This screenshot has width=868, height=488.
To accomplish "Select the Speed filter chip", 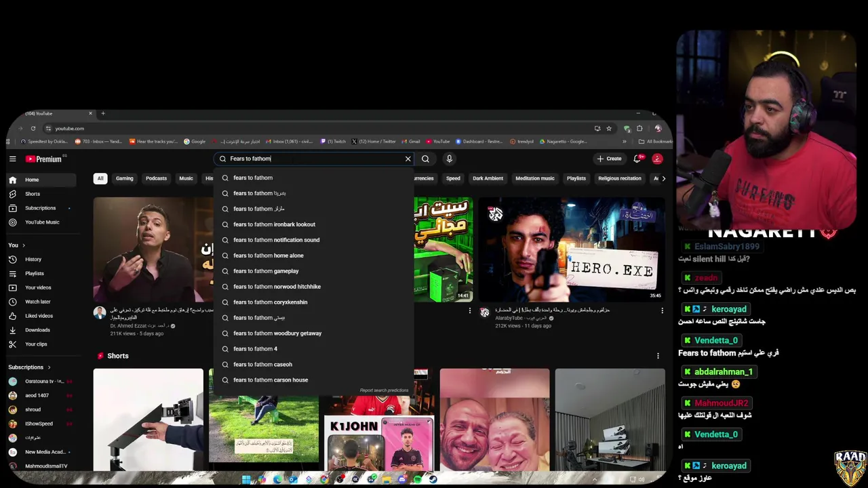I will [453, 178].
